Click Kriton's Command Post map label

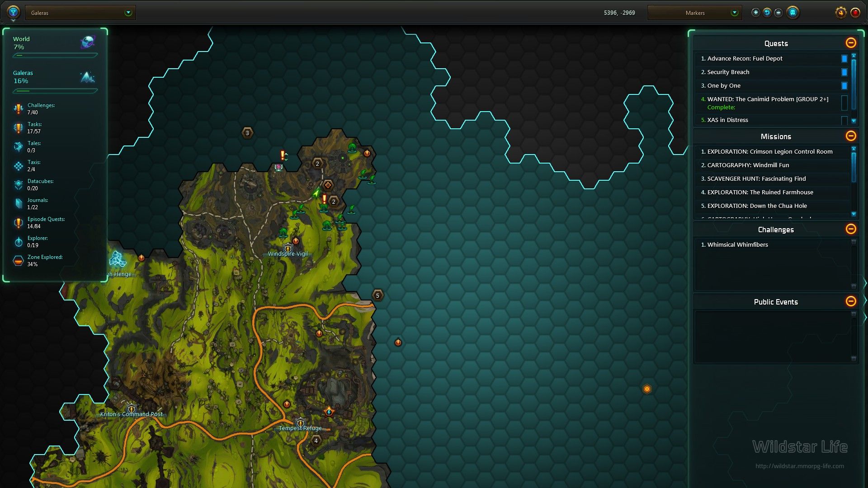[132, 414]
